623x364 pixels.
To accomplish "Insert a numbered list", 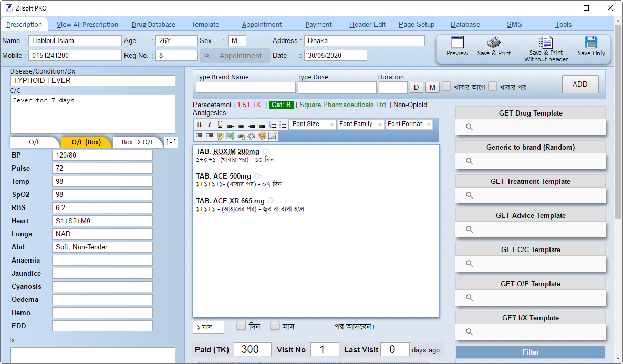I will [x=273, y=125].
